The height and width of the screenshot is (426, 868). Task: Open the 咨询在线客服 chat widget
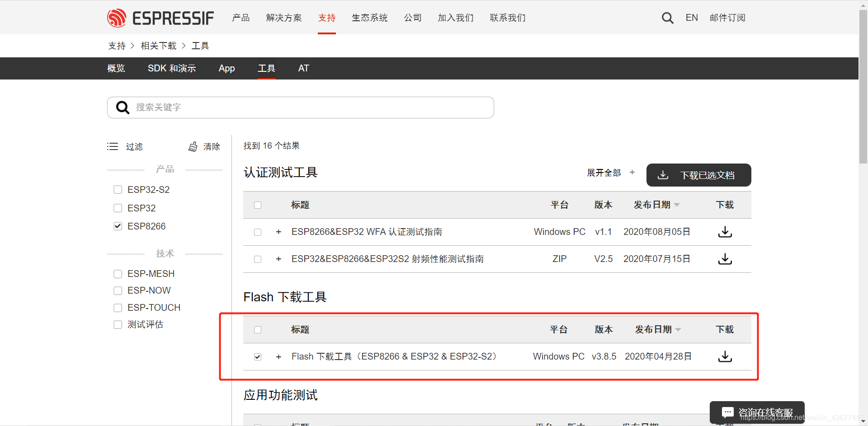757,412
